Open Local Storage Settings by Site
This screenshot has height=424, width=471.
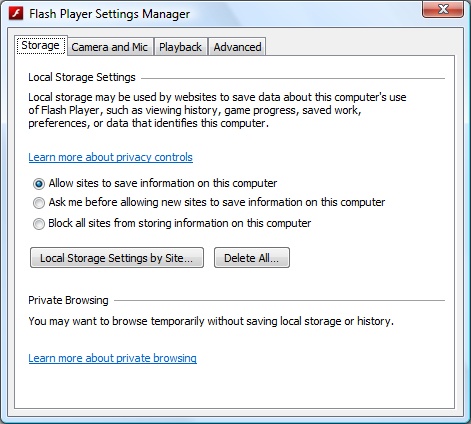coord(117,258)
